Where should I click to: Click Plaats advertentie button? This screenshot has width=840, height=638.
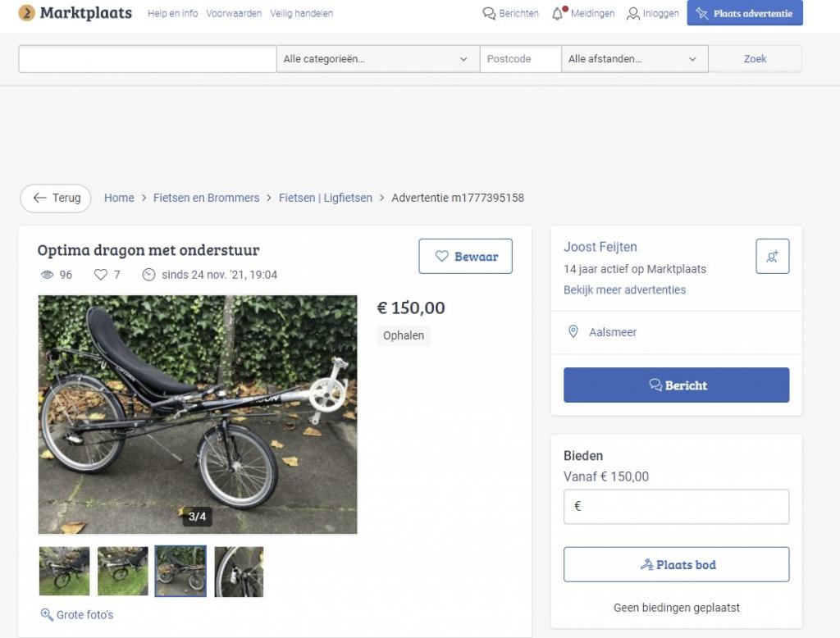(745, 13)
